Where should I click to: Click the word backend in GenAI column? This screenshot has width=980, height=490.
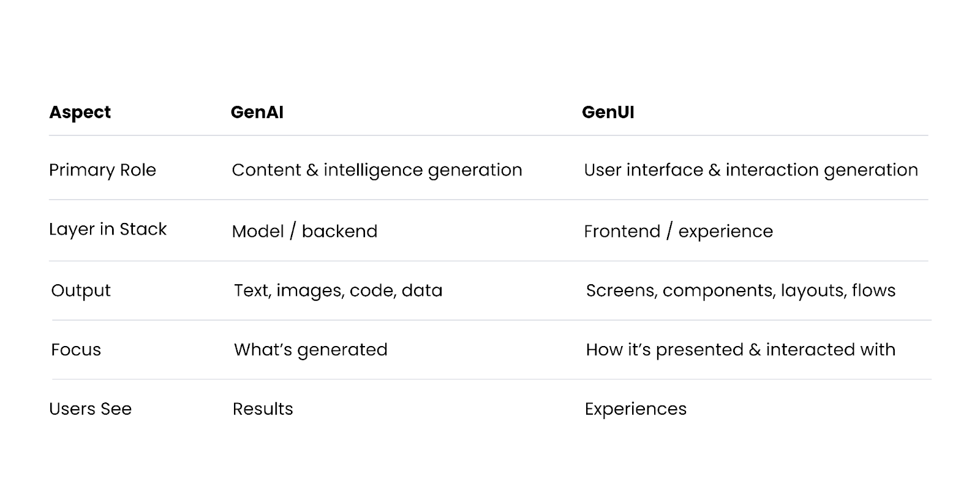339,231
